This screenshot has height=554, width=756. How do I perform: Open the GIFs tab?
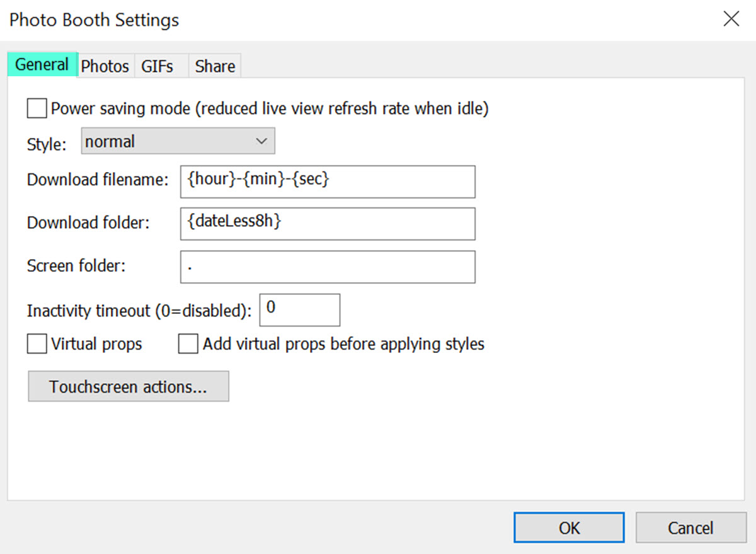pyautogui.click(x=157, y=66)
